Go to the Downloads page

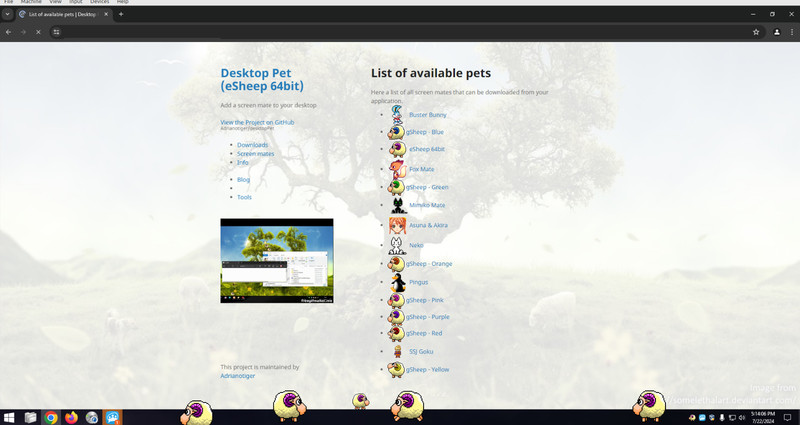(x=253, y=145)
